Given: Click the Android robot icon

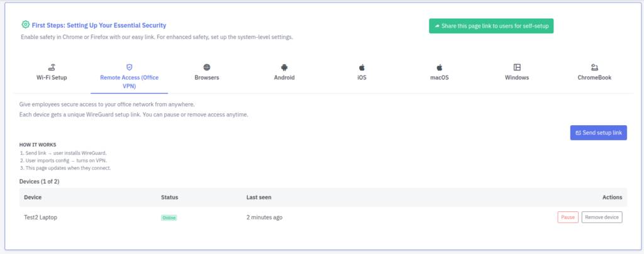Looking at the screenshot, I should point(284,67).
